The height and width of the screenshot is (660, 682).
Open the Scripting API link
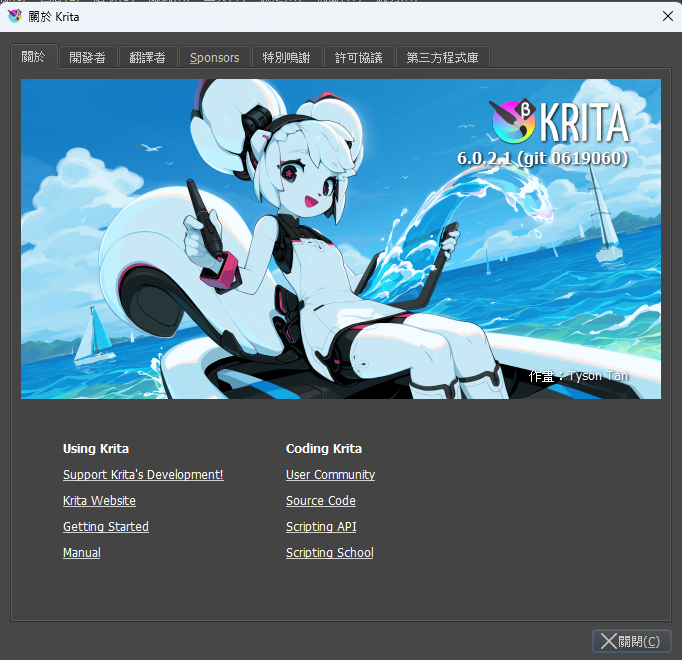click(x=321, y=527)
